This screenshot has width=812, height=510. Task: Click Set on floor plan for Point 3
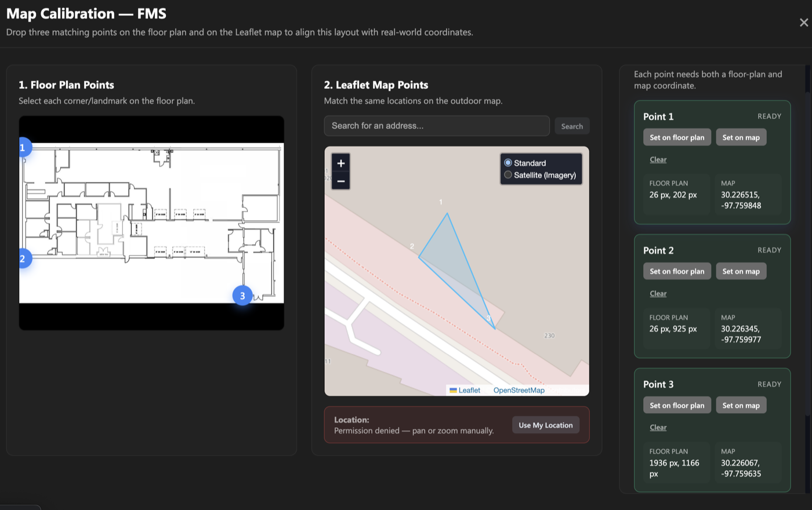click(x=677, y=405)
